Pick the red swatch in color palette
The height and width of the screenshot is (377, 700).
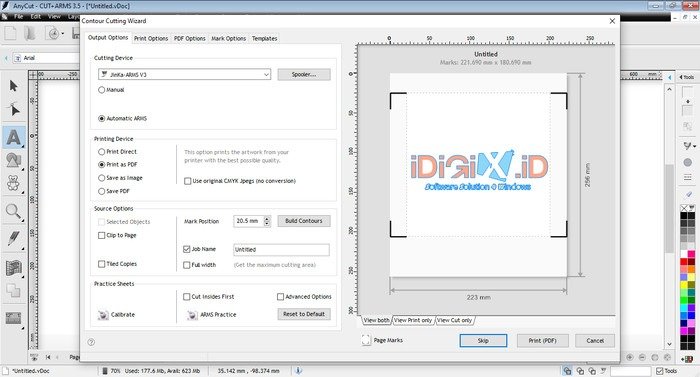point(683,261)
